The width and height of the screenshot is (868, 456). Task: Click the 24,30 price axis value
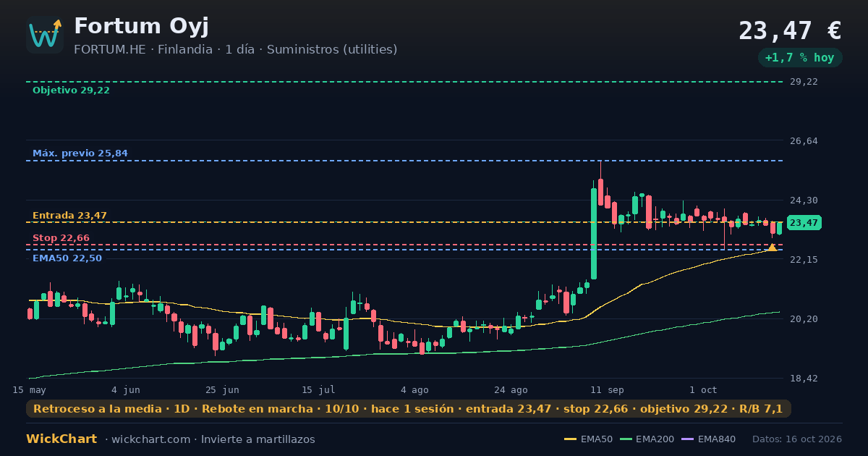pos(804,200)
